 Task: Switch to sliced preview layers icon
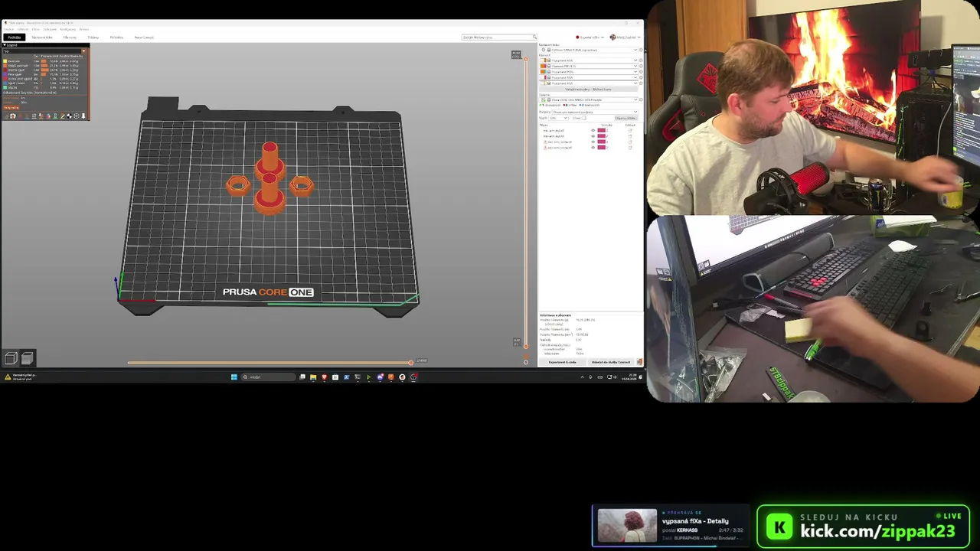coord(27,358)
